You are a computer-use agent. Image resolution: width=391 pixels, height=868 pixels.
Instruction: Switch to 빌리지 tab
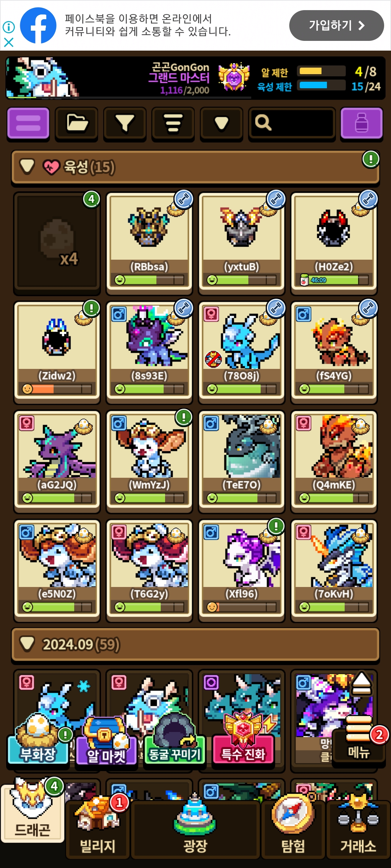point(97,827)
